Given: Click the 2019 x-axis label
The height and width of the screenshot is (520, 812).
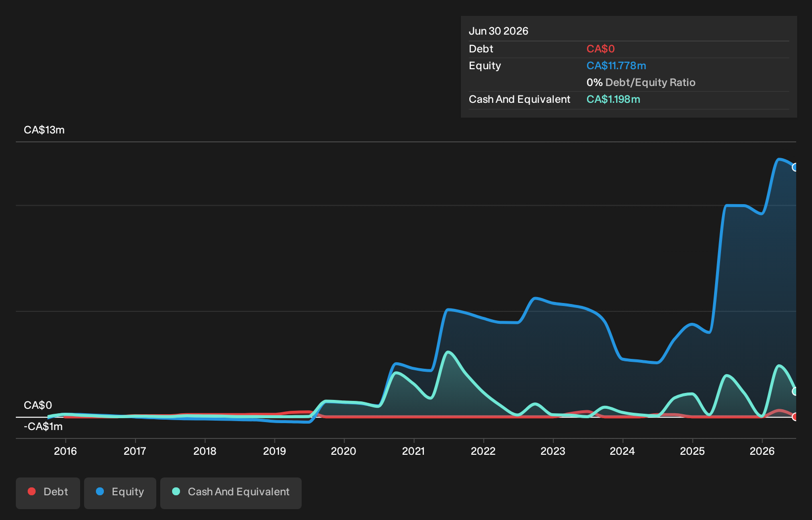Looking at the screenshot, I should point(274,451).
